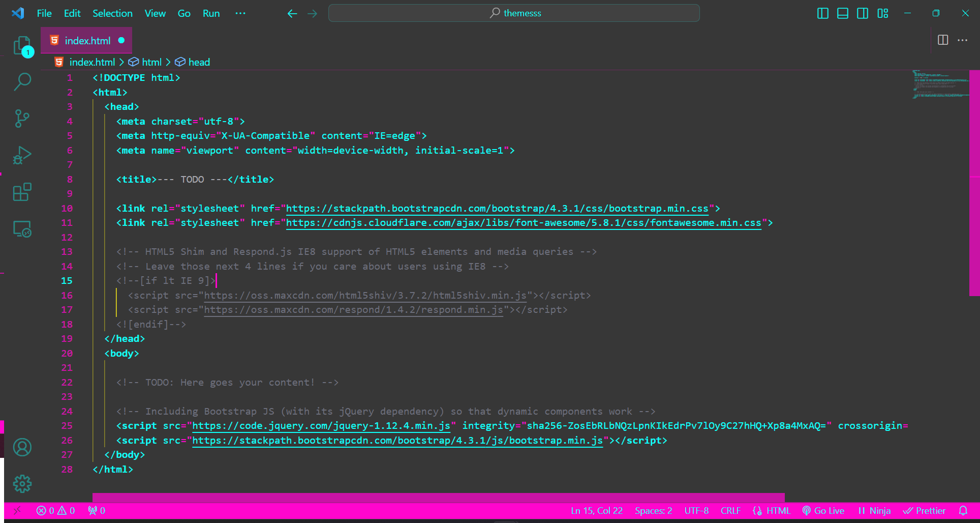Click the "TODO: Here goes your content!" comment
The width and height of the screenshot is (980, 523).
pyautogui.click(x=227, y=383)
